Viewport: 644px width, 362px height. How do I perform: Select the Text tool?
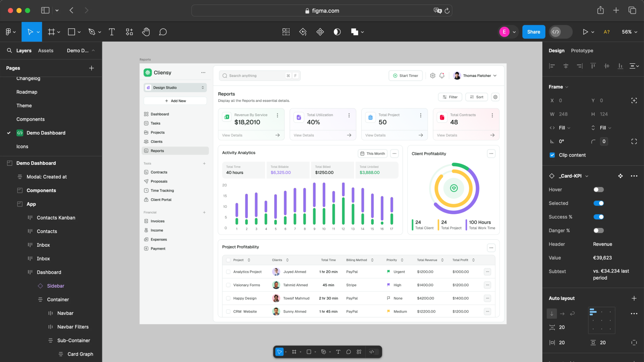coord(112,32)
